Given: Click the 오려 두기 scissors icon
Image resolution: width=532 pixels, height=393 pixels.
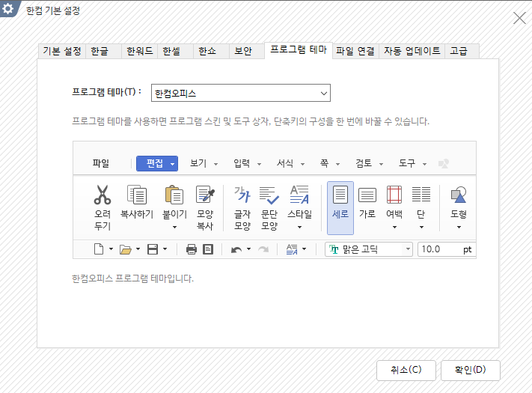Looking at the screenshot, I should coord(103,195).
